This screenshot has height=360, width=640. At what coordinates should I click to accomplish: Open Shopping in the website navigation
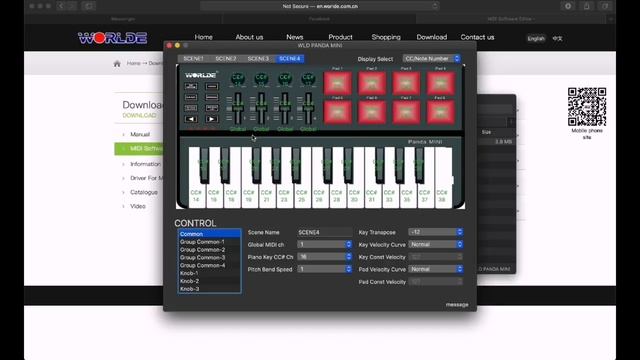click(x=386, y=37)
